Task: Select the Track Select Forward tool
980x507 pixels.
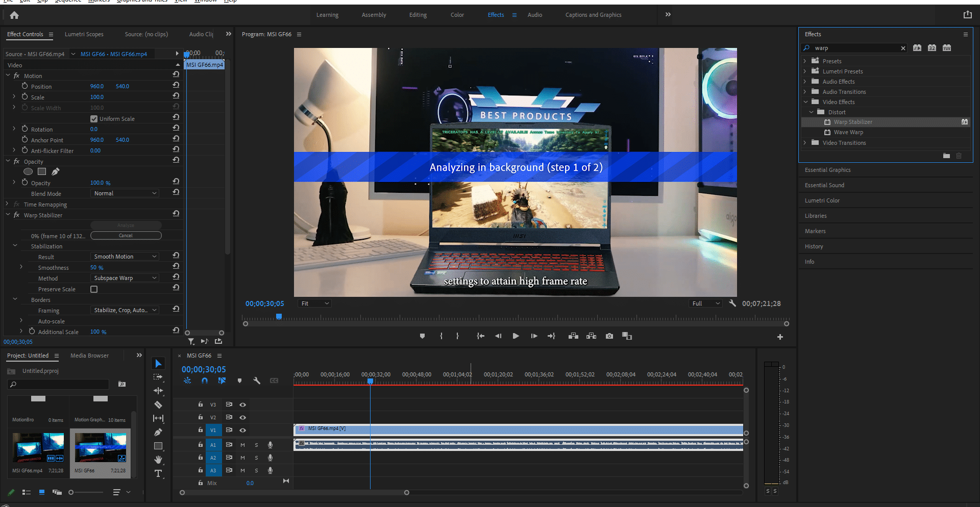Action: coord(158,377)
